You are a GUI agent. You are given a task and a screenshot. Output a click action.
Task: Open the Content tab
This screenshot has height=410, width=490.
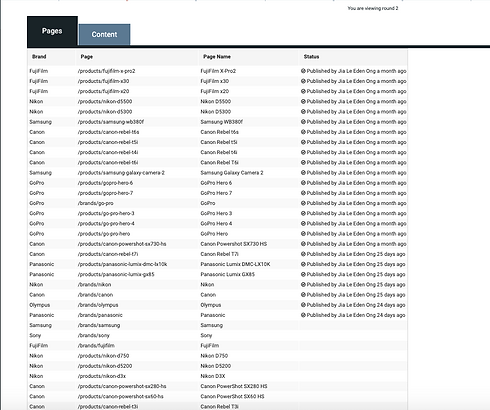(x=104, y=34)
